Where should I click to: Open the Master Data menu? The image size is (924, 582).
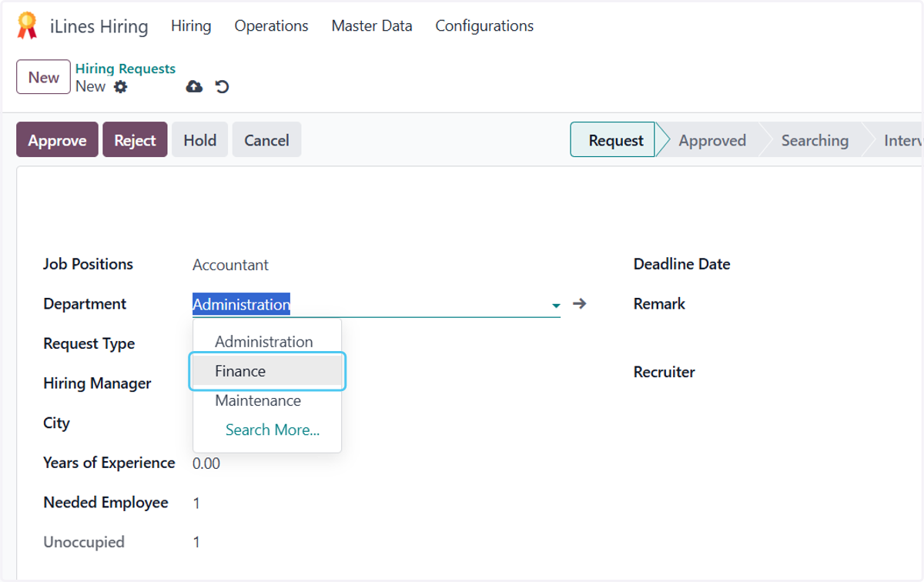point(372,25)
